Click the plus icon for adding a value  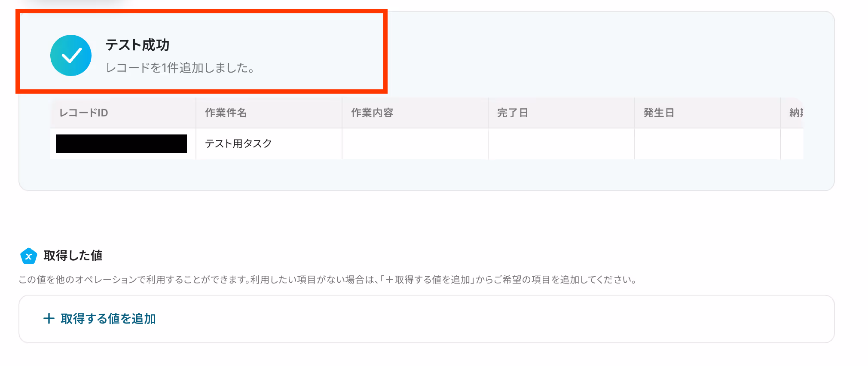click(49, 318)
